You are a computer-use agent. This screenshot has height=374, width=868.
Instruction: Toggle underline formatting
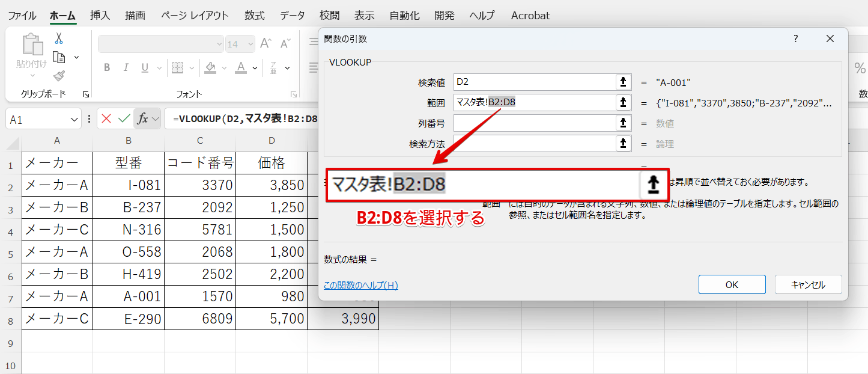pos(144,67)
